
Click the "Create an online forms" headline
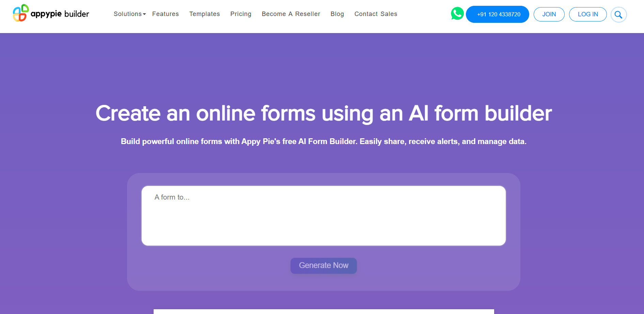click(x=323, y=113)
